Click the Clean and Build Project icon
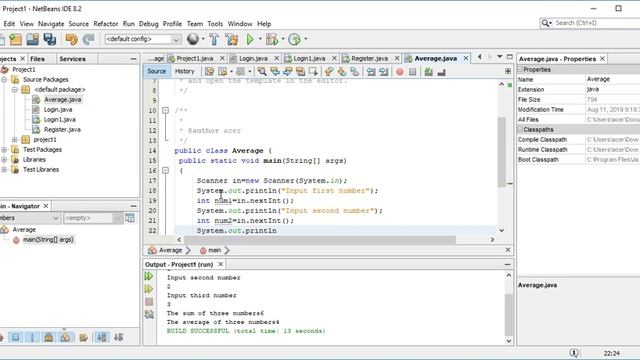This screenshot has width=640, height=360. 232,39
